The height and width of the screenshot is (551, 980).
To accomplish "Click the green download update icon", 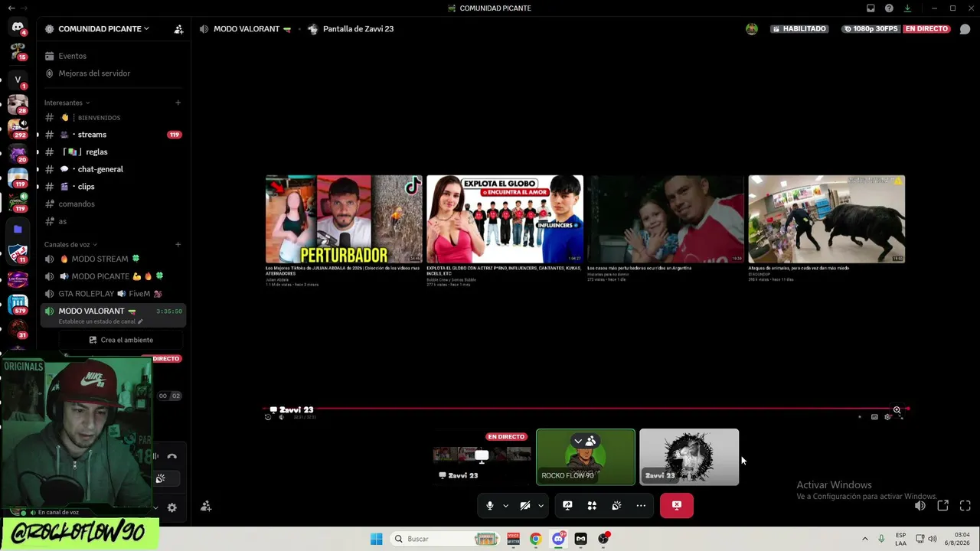I will pos(907,8).
